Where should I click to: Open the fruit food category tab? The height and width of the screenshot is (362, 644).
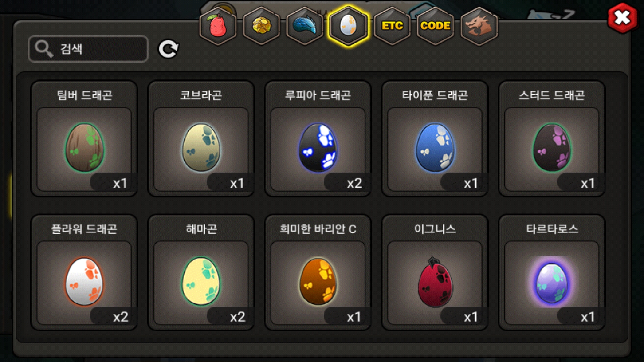(x=218, y=26)
